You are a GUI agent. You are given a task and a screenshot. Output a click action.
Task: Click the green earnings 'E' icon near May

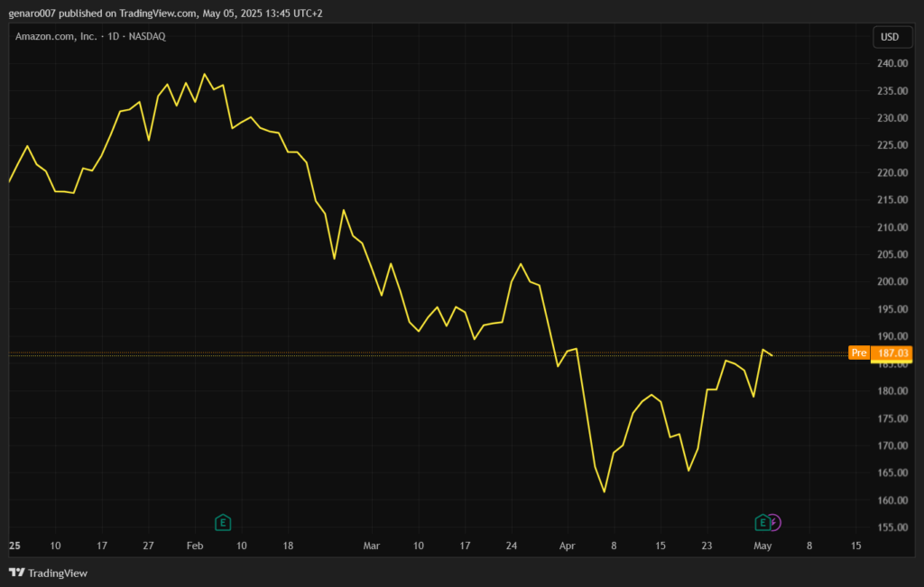pyautogui.click(x=762, y=522)
